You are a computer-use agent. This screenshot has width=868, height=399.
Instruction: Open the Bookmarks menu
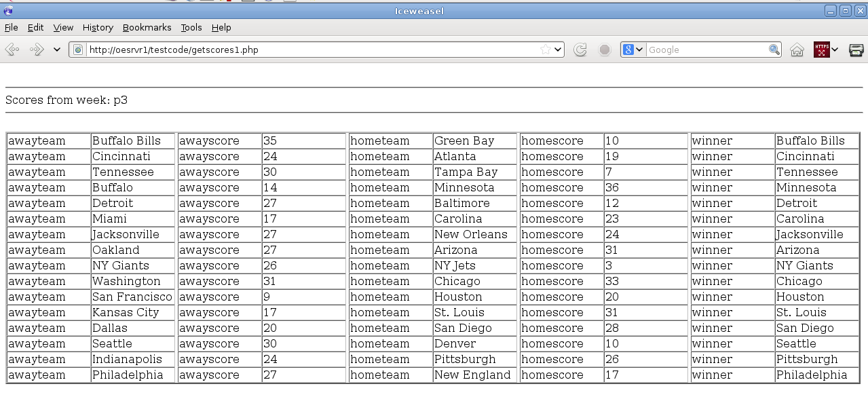147,27
